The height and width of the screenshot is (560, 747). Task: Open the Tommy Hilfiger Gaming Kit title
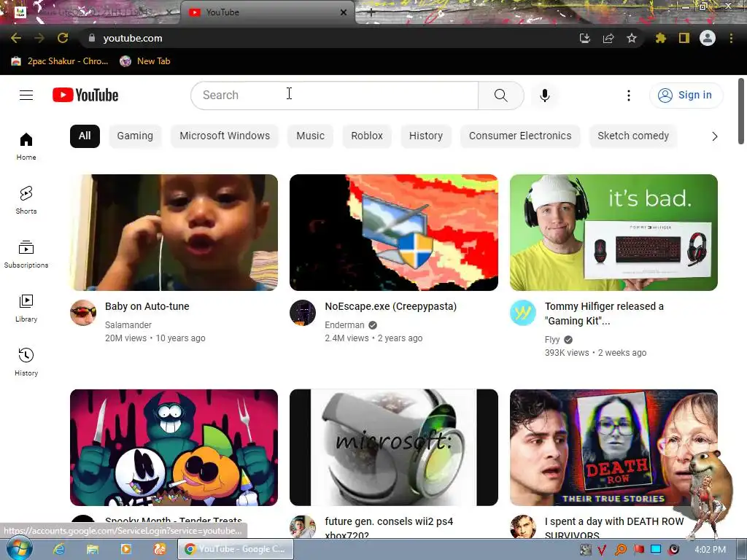click(604, 314)
